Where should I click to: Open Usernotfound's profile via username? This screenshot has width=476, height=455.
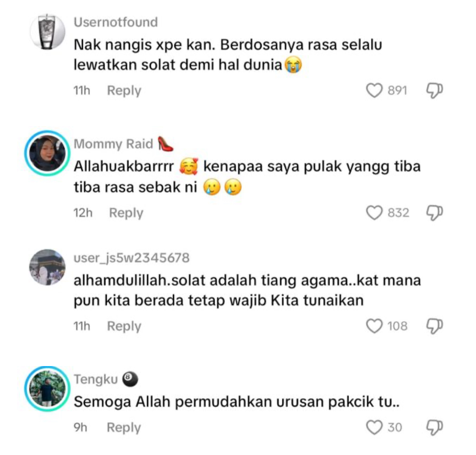[115, 22]
